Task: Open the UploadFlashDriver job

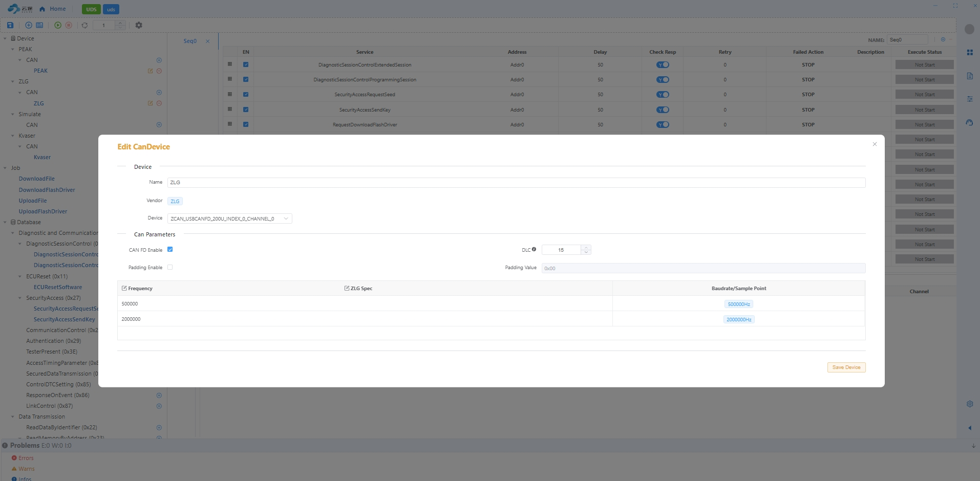Action: tap(43, 211)
